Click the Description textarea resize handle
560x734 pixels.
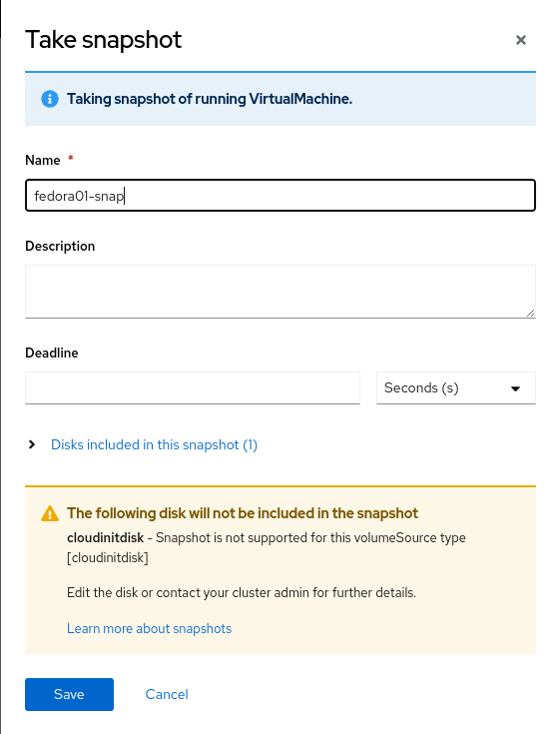tap(530, 314)
